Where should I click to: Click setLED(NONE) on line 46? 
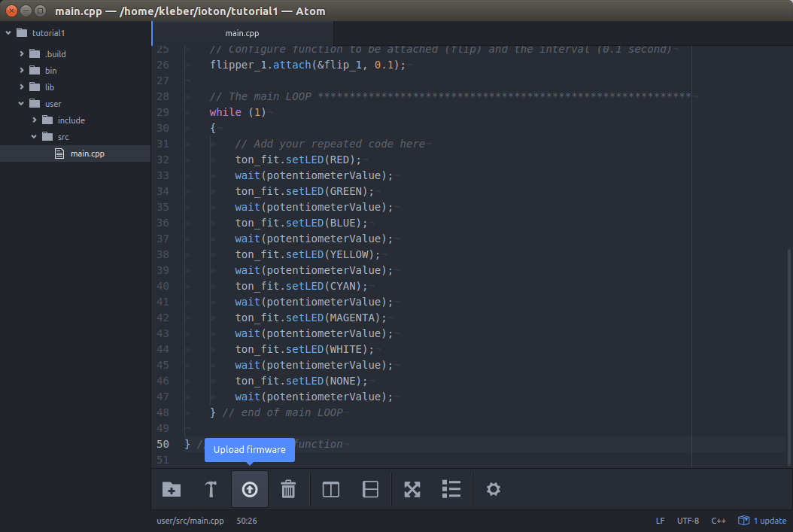pyautogui.click(x=324, y=381)
